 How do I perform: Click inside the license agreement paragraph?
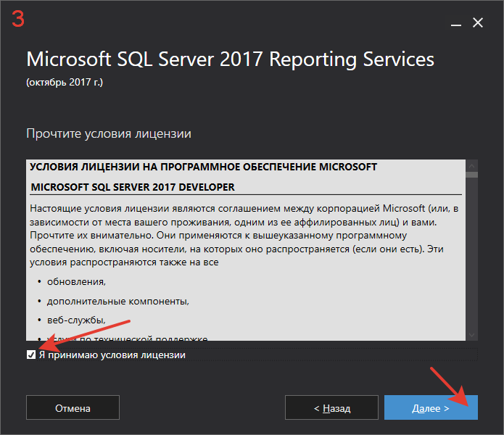tap(244, 235)
